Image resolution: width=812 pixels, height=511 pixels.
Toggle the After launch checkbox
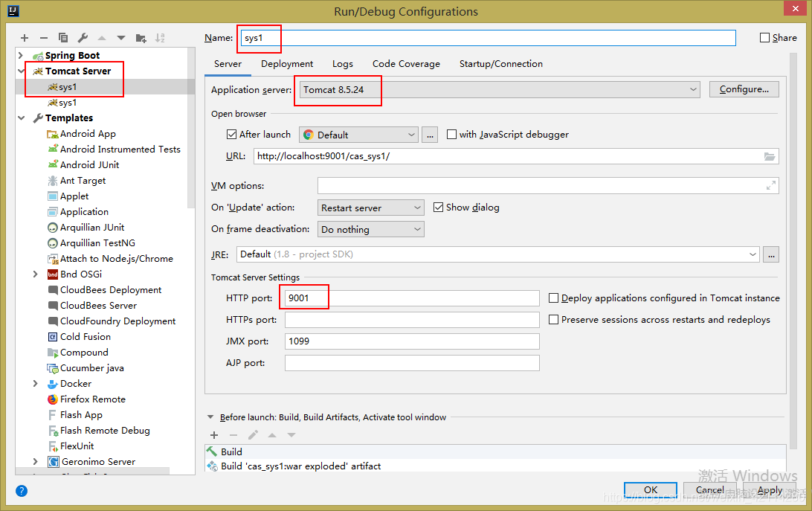[x=231, y=135]
